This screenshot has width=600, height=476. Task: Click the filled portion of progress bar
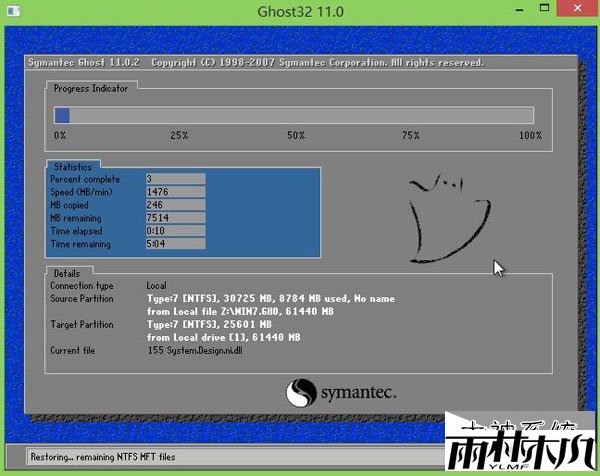pos(62,116)
